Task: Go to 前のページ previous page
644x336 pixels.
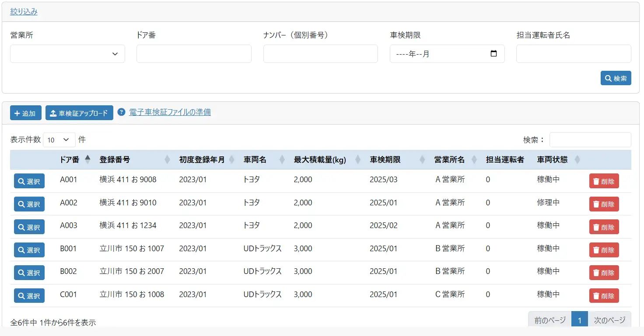Action: 550,320
